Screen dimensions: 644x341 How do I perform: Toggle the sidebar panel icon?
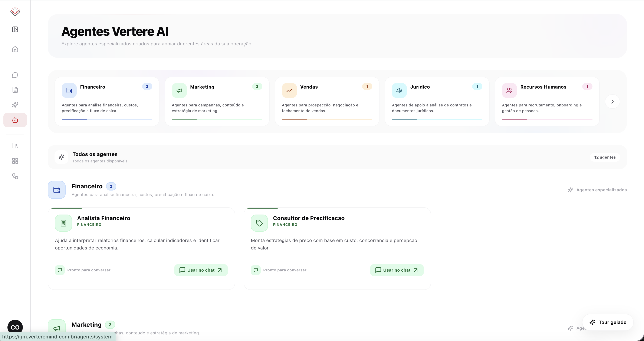point(15,29)
